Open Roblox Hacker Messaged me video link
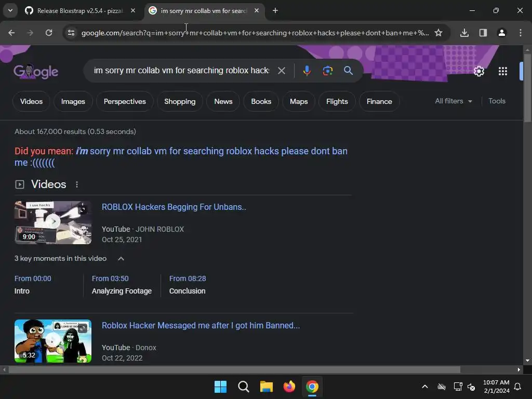 tap(201, 325)
